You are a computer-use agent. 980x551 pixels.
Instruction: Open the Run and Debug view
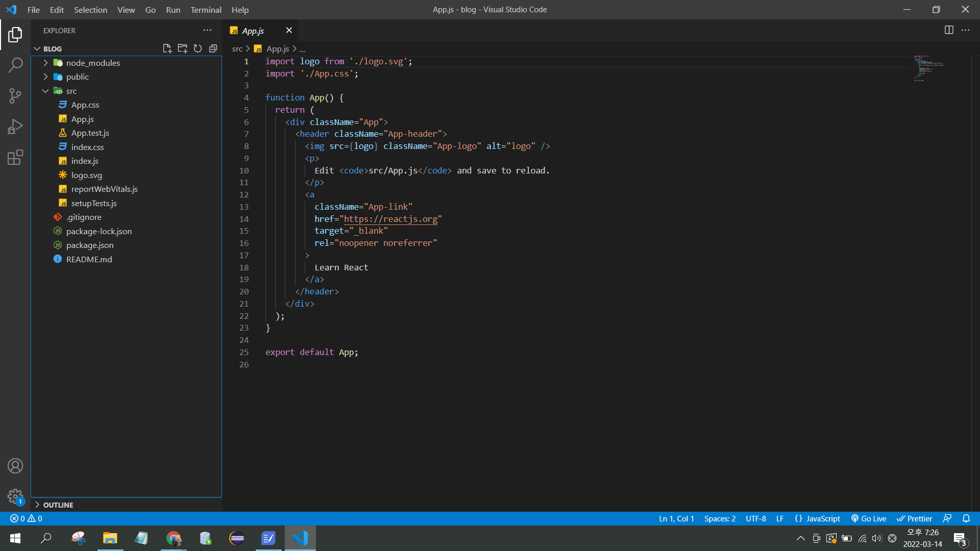(15, 127)
